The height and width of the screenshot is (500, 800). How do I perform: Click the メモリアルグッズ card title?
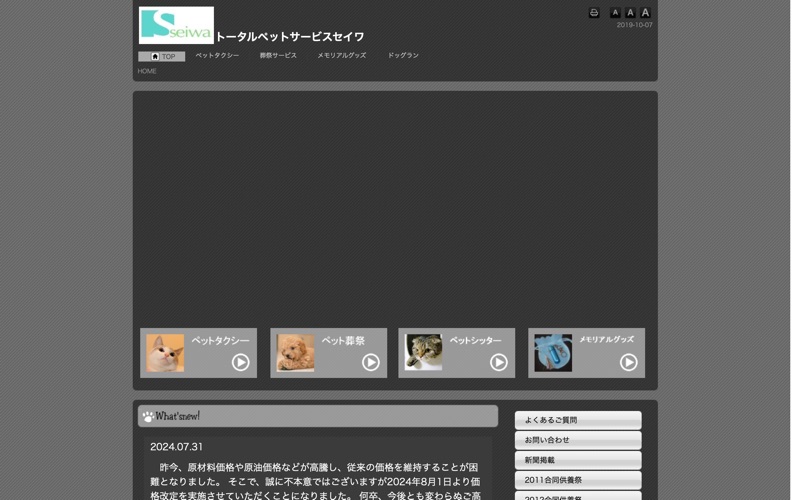pos(607,339)
